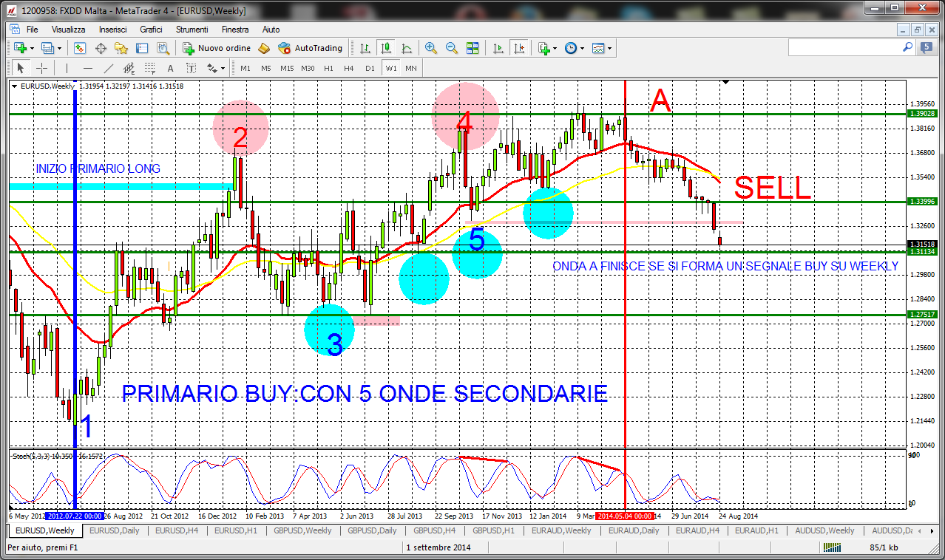Select the Equidistant Channel tool
945x560 pixels.
[x=129, y=68]
